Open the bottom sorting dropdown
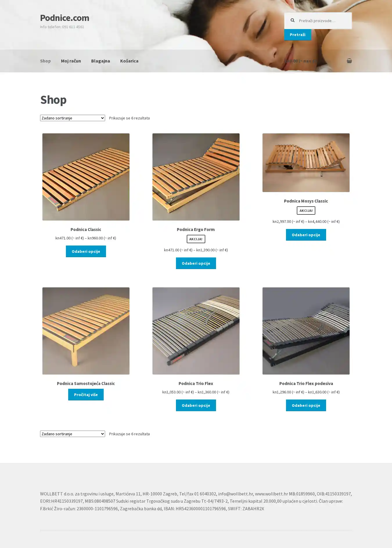Image resolution: width=392 pixels, height=548 pixels. click(x=72, y=434)
